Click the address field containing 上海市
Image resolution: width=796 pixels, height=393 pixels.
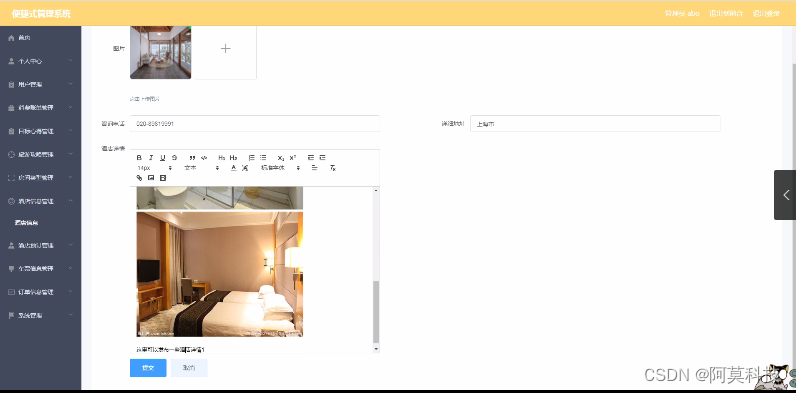595,123
